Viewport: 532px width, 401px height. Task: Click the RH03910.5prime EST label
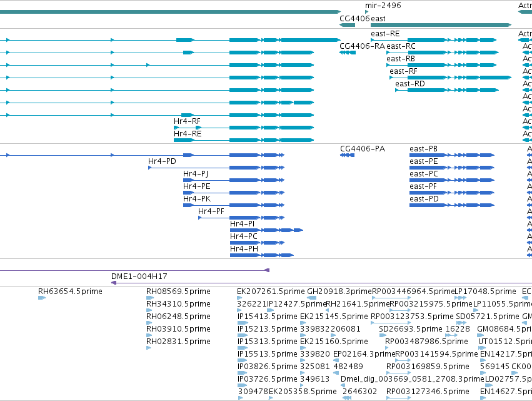pyautogui.click(x=178, y=329)
